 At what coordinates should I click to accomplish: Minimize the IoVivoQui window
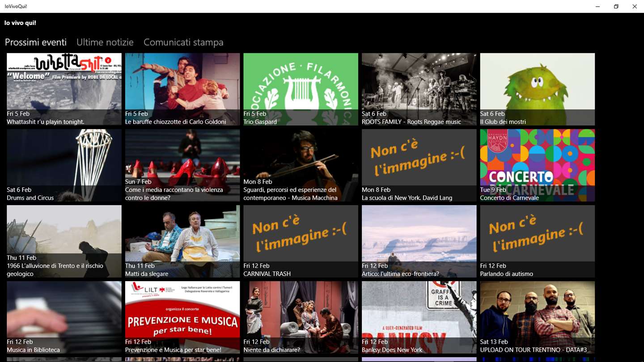[x=597, y=6]
